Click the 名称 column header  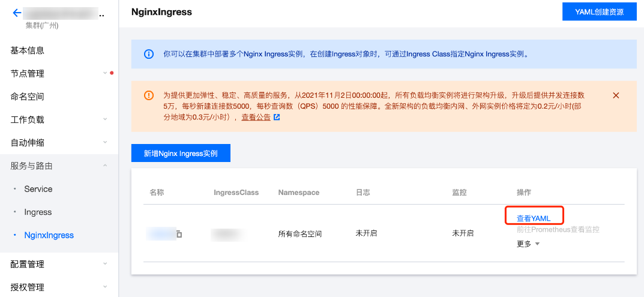point(157,192)
